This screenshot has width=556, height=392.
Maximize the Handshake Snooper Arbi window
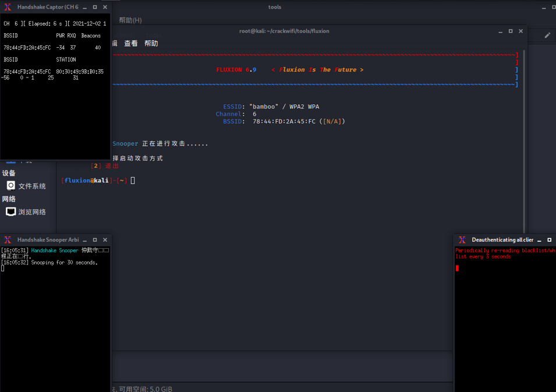click(95, 240)
